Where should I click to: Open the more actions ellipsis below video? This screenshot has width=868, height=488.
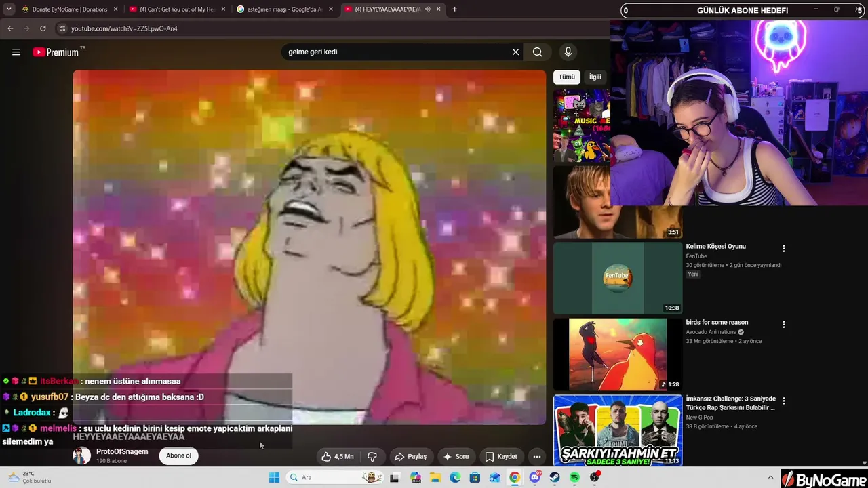[x=537, y=457]
